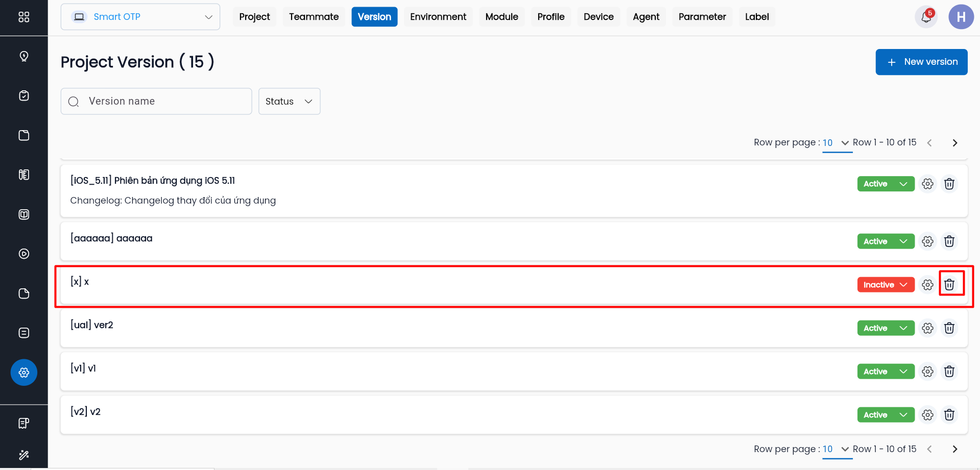Open the H user avatar
The width and height of the screenshot is (980, 470).
tap(961, 17)
